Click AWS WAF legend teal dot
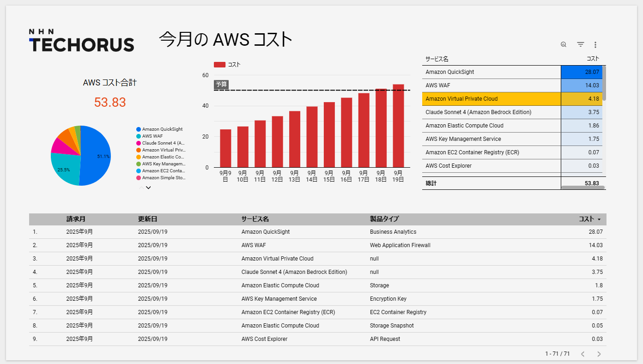 139,136
